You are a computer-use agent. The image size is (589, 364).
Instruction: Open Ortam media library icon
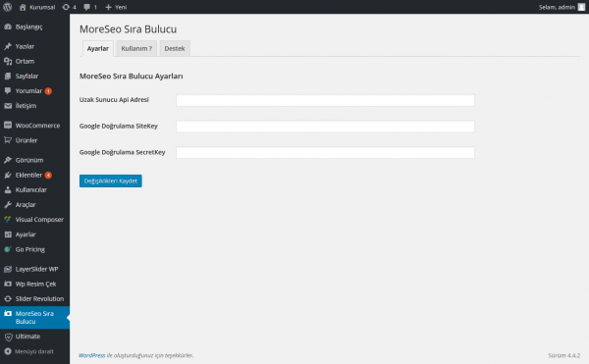[8, 61]
